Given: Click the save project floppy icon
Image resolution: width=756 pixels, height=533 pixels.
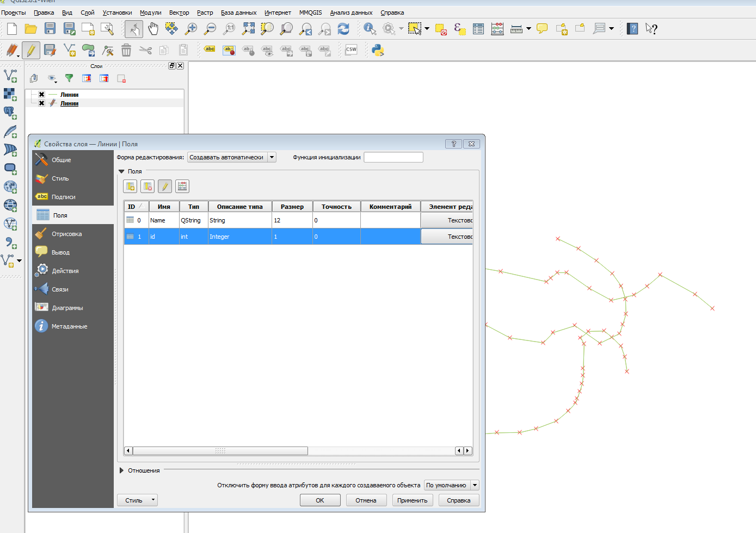Looking at the screenshot, I should pyautogui.click(x=50, y=29).
